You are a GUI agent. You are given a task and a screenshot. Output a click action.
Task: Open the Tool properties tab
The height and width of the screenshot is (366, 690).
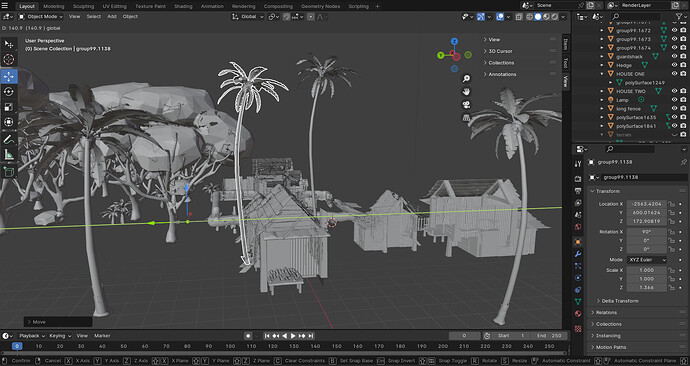pyautogui.click(x=578, y=164)
